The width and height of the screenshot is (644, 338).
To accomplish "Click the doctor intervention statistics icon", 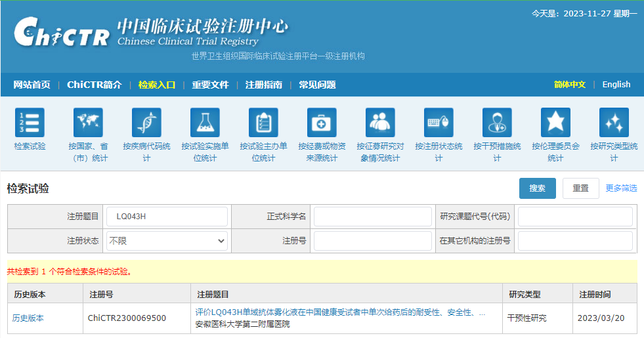I will tap(497, 123).
